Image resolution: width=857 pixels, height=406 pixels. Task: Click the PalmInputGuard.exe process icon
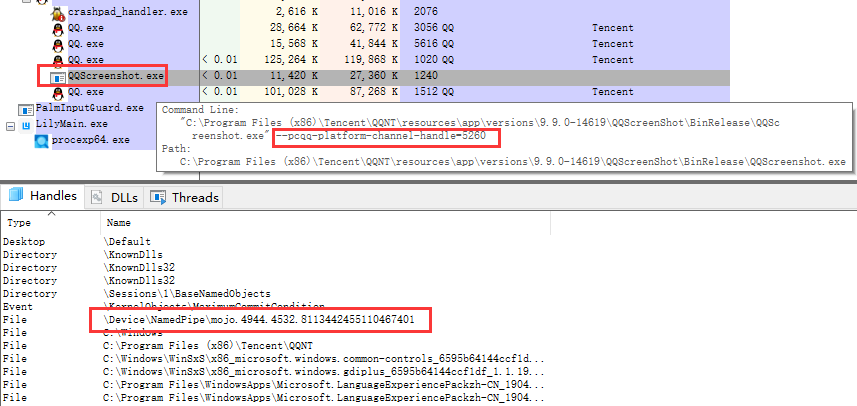click(26, 109)
